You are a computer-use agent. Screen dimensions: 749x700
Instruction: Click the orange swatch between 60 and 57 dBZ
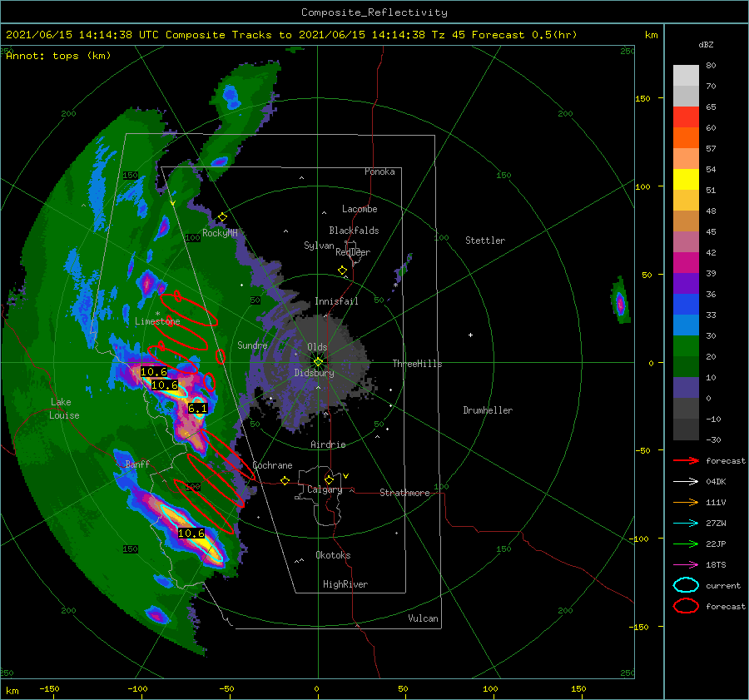coord(686,137)
